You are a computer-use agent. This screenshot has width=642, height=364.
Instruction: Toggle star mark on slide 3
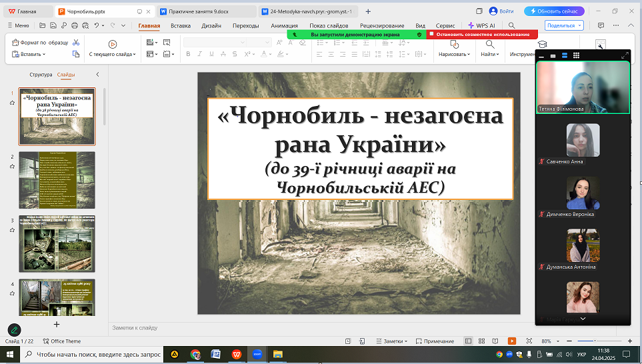pyautogui.click(x=12, y=230)
